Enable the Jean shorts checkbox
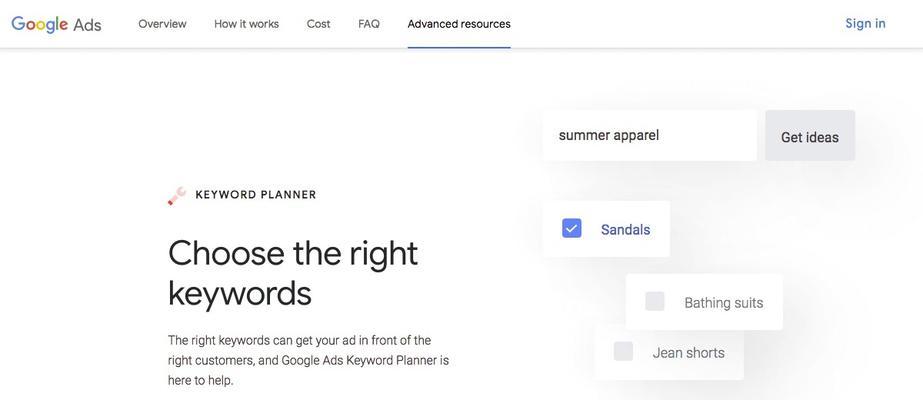This screenshot has height=400, width=923. click(x=623, y=351)
